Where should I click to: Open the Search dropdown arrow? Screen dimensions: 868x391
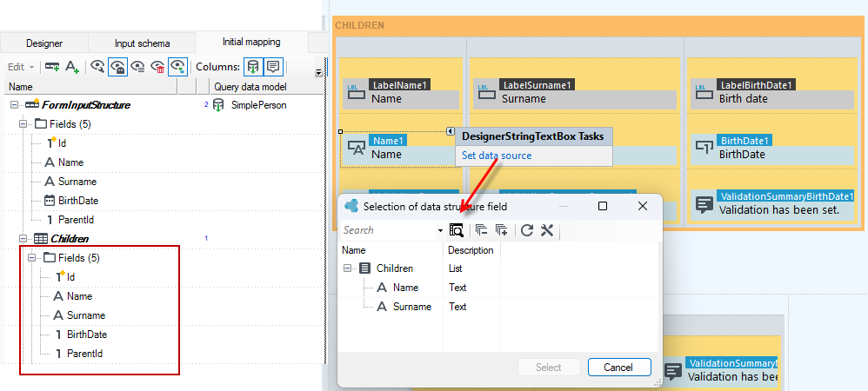[x=441, y=230]
